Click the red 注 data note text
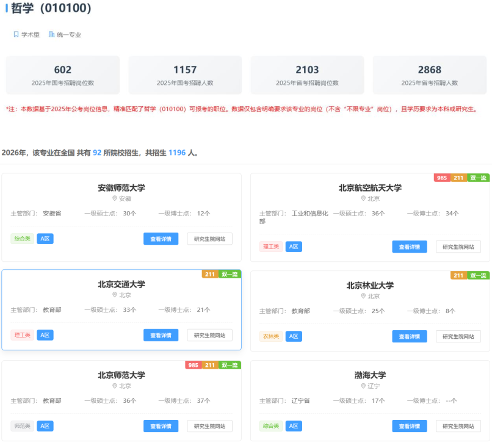 point(242,109)
